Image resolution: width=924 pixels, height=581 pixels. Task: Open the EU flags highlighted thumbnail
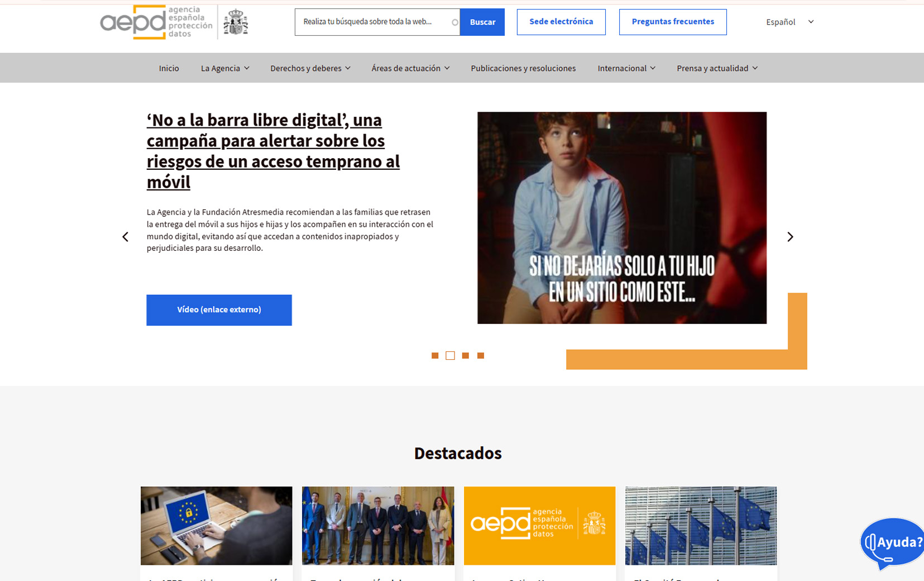click(701, 526)
